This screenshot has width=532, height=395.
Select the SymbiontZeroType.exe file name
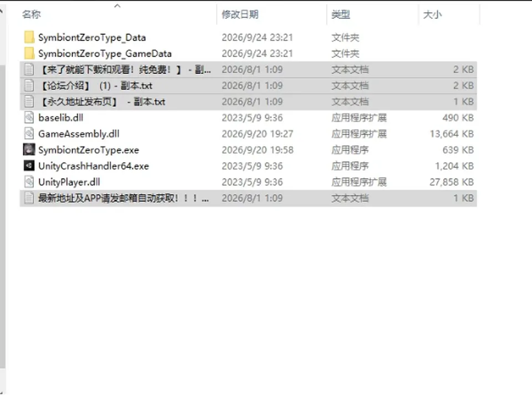89,150
